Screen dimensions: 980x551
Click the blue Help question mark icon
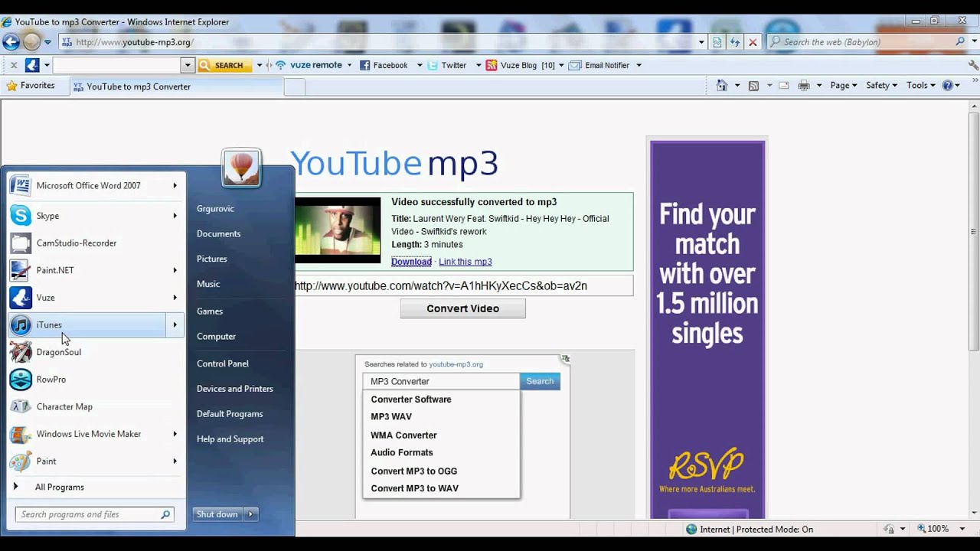coord(947,86)
